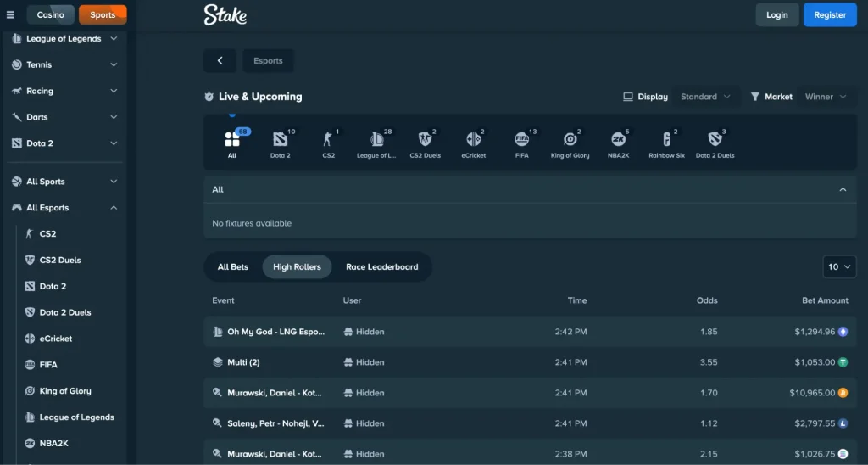This screenshot has height=465, width=868.
Task: Switch to Casino mode
Action: click(50, 14)
